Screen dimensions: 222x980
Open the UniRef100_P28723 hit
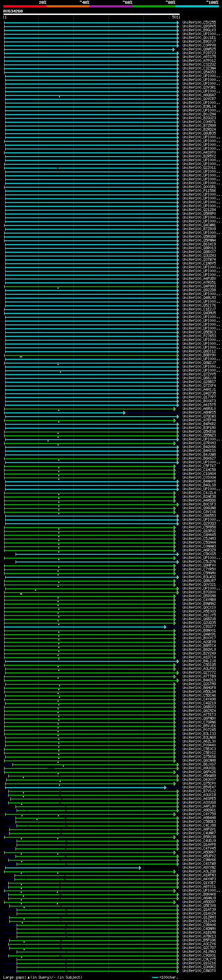click(199, 53)
